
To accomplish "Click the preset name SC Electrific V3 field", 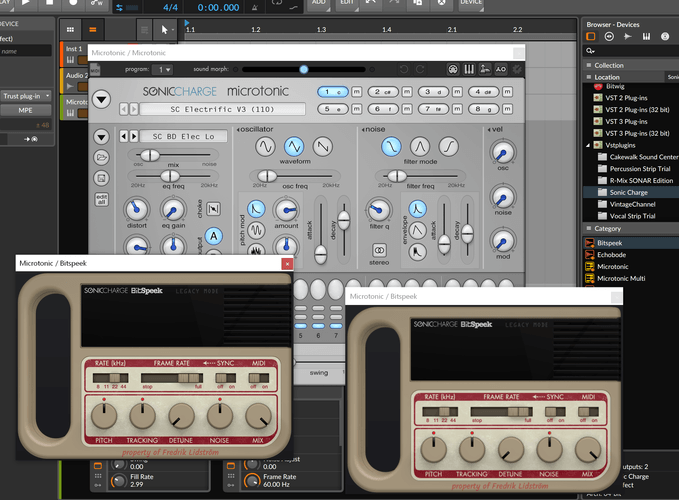I will (223, 109).
